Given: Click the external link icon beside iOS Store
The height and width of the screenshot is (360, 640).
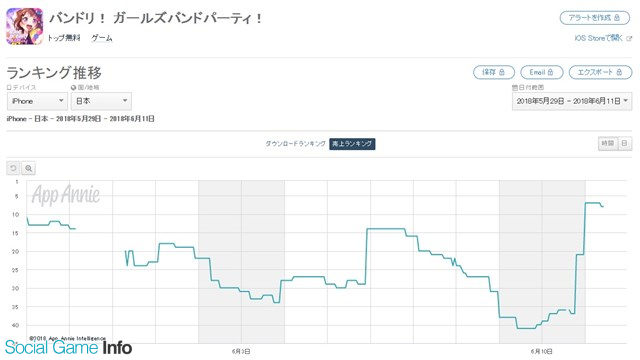Looking at the screenshot, I should coord(629,38).
